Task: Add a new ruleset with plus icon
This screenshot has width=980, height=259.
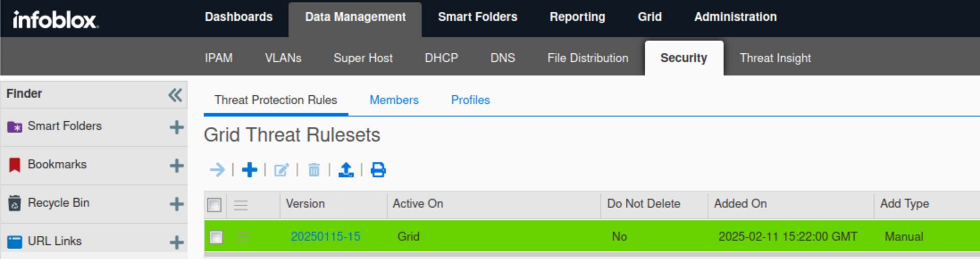Action: (x=250, y=170)
